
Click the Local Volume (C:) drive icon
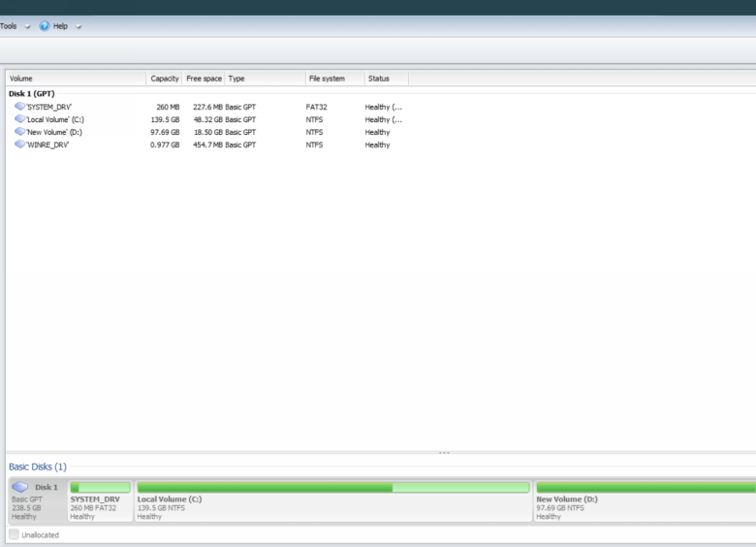pos(19,119)
